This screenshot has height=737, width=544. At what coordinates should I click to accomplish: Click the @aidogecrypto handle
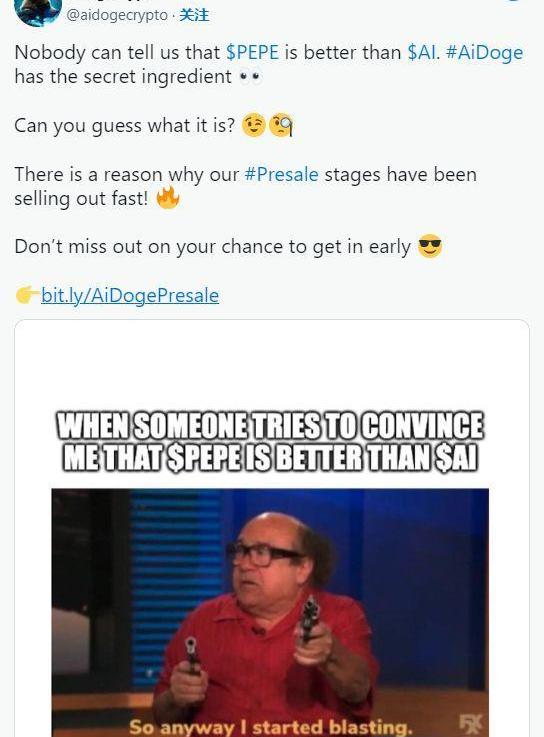[117, 15]
